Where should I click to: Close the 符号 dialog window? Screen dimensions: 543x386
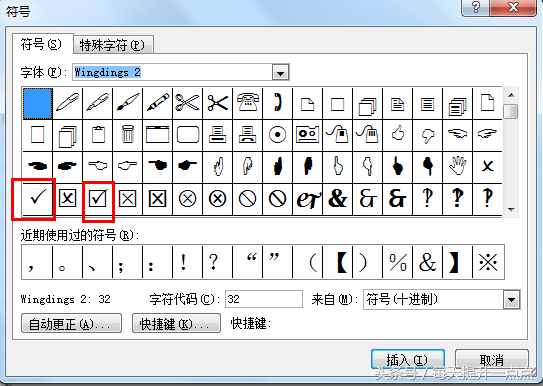(x=513, y=7)
